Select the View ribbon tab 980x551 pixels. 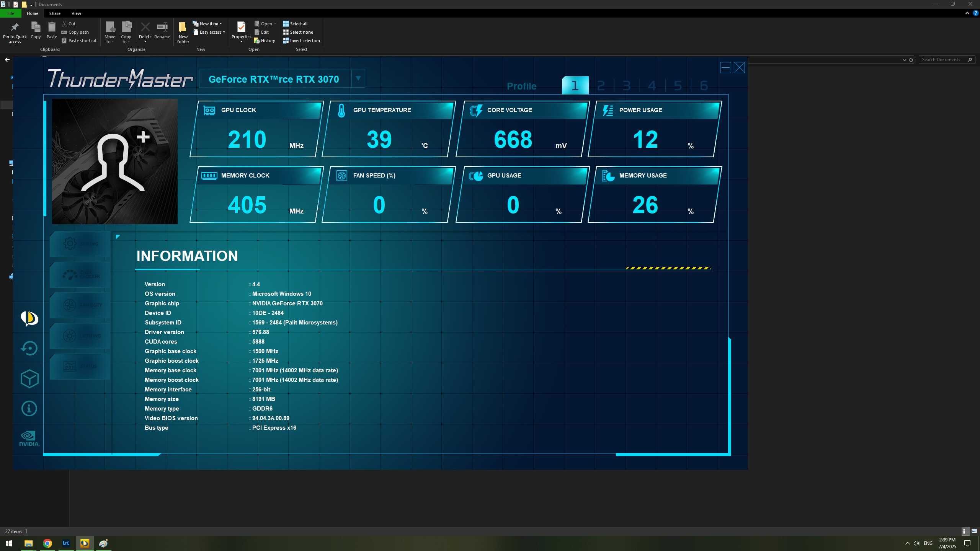click(x=76, y=13)
